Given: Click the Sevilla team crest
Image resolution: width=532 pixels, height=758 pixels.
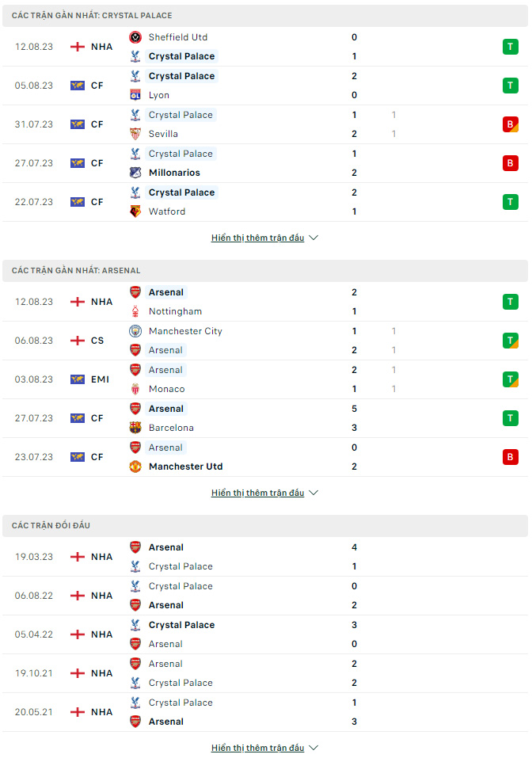Looking at the screenshot, I should point(135,134).
